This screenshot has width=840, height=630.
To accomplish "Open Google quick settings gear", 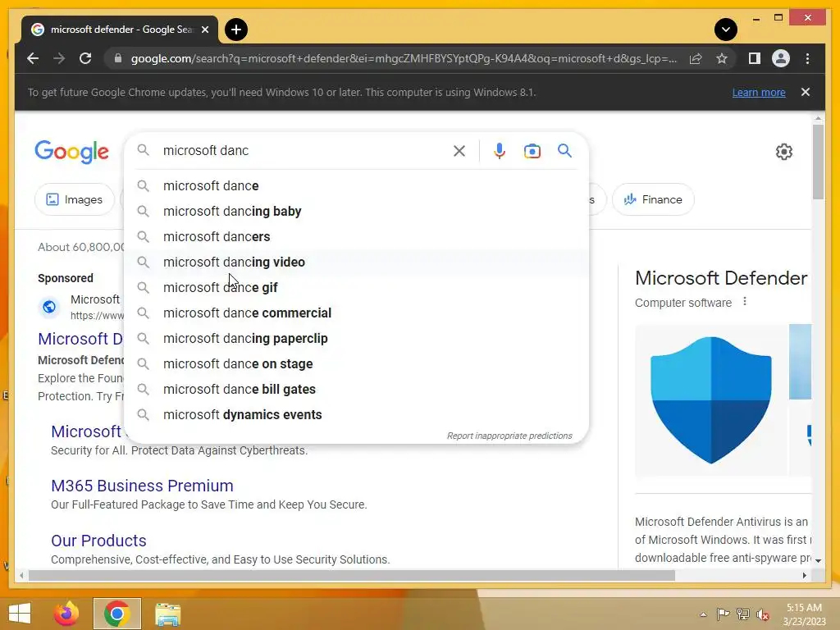I will click(x=783, y=152).
